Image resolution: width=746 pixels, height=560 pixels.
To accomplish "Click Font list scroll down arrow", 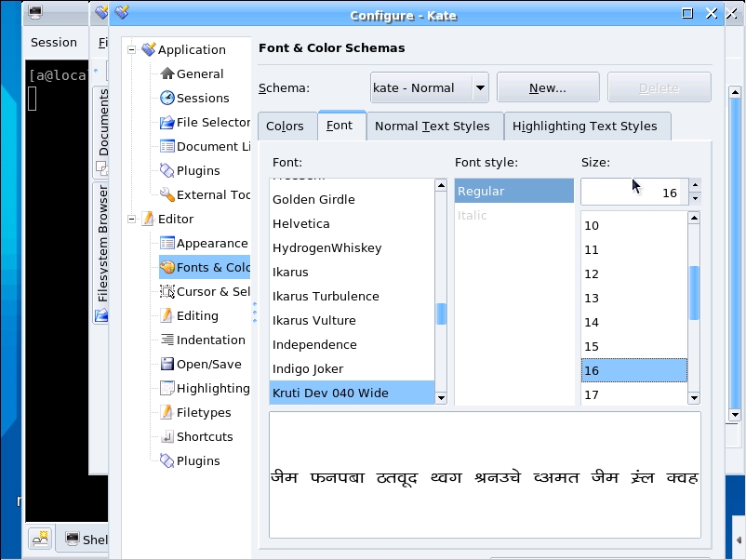I will [x=441, y=398].
